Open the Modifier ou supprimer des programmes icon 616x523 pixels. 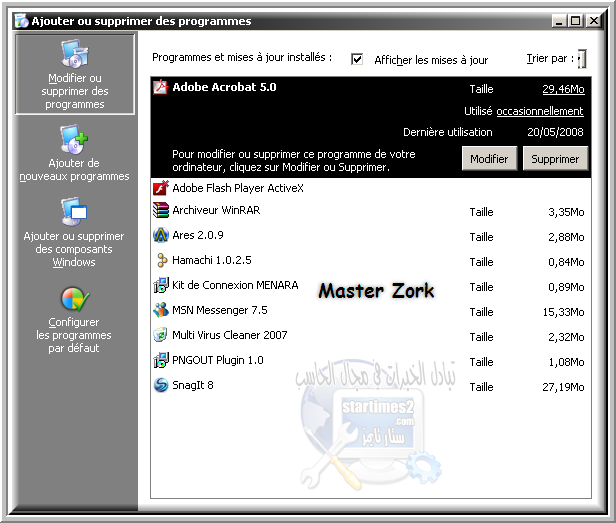coord(75,53)
